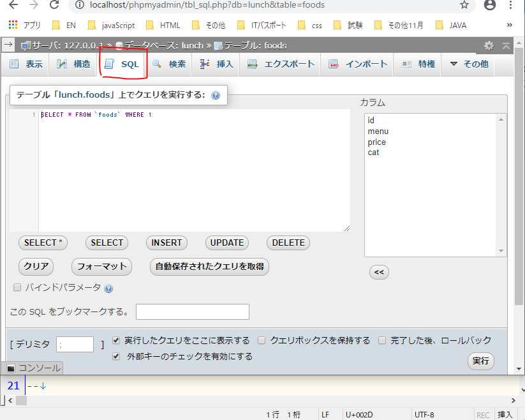Uncheck 実行したクエリをここに表示する

116,341
